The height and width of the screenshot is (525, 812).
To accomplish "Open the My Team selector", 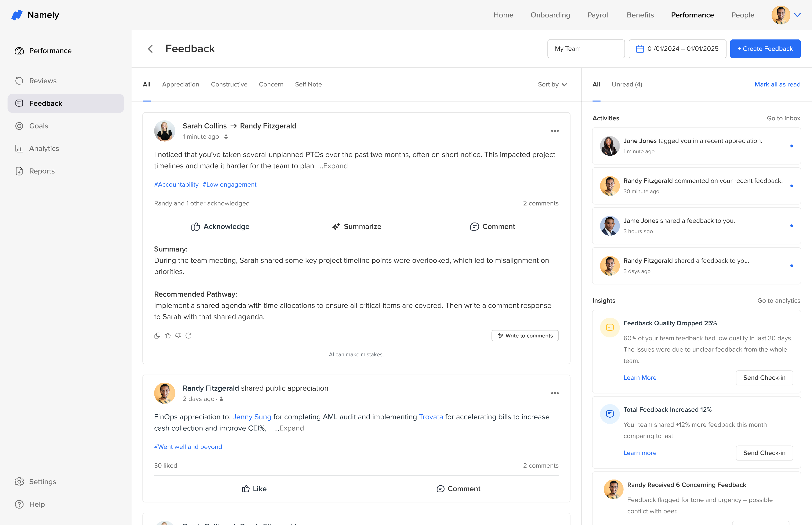I will pyautogui.click(x=586, y=49).
